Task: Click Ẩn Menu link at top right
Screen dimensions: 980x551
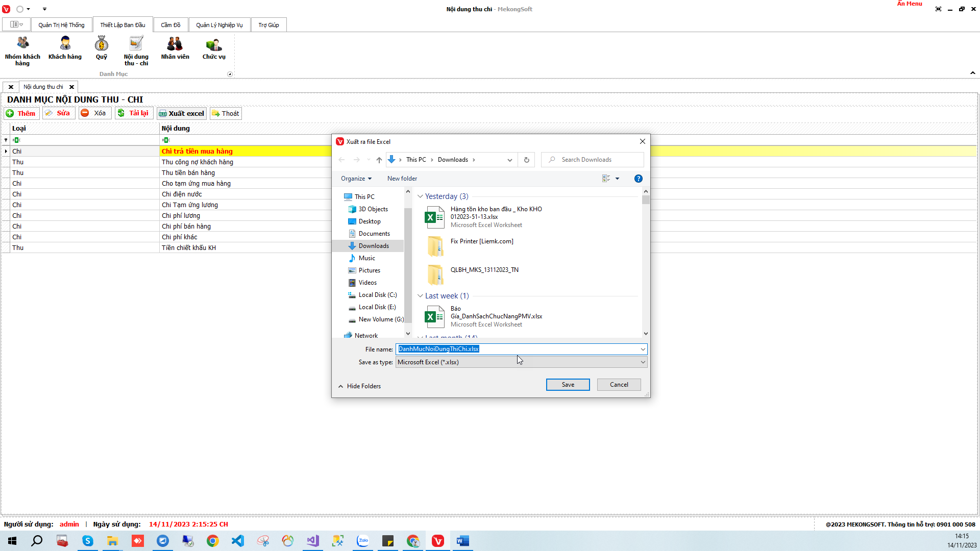Action: (x=910, y=4)
